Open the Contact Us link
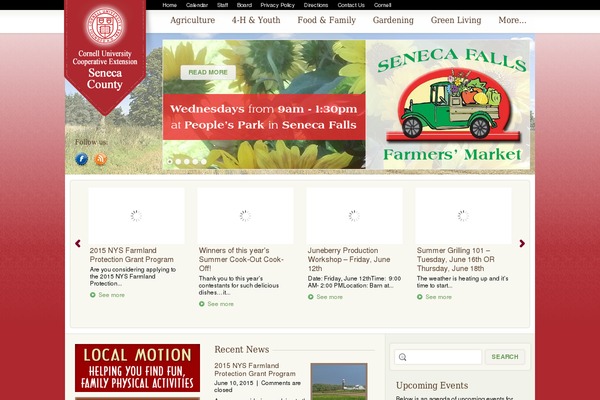Screen dimensions: 600x400 pyautogui.click(x=351, y=5)
